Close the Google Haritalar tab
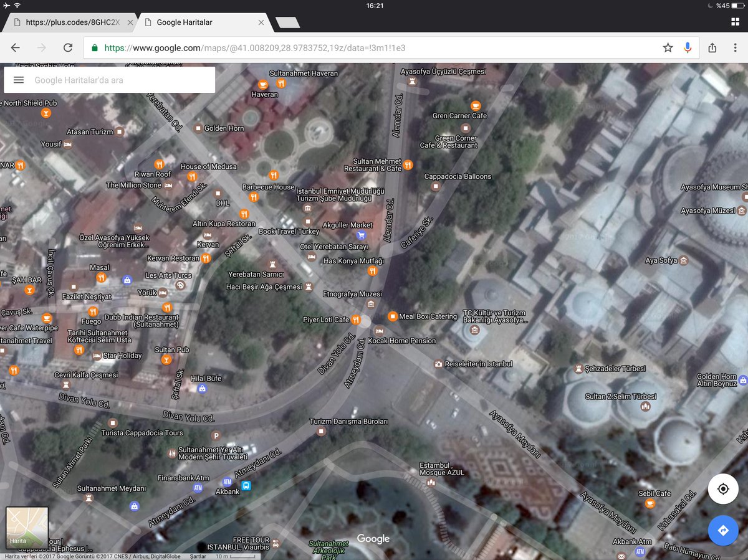The width and height of the screenshot is (748, 560). (261, 22)
